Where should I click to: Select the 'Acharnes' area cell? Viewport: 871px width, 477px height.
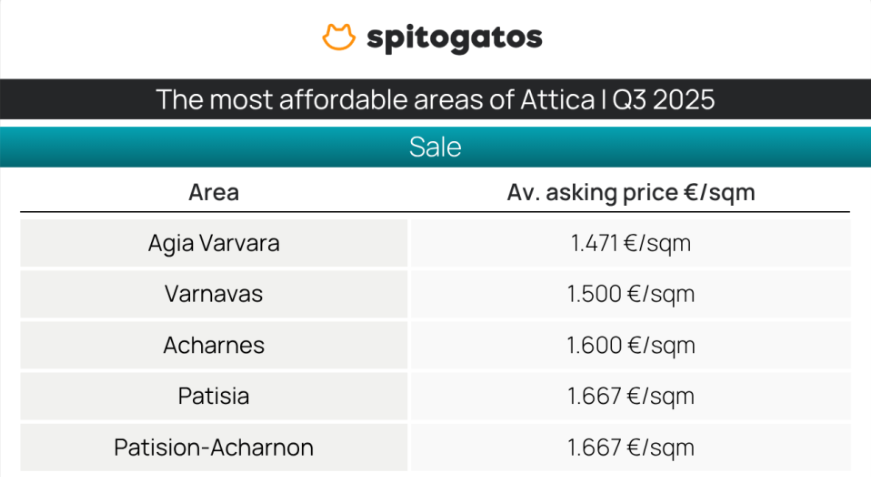point(213,345)
